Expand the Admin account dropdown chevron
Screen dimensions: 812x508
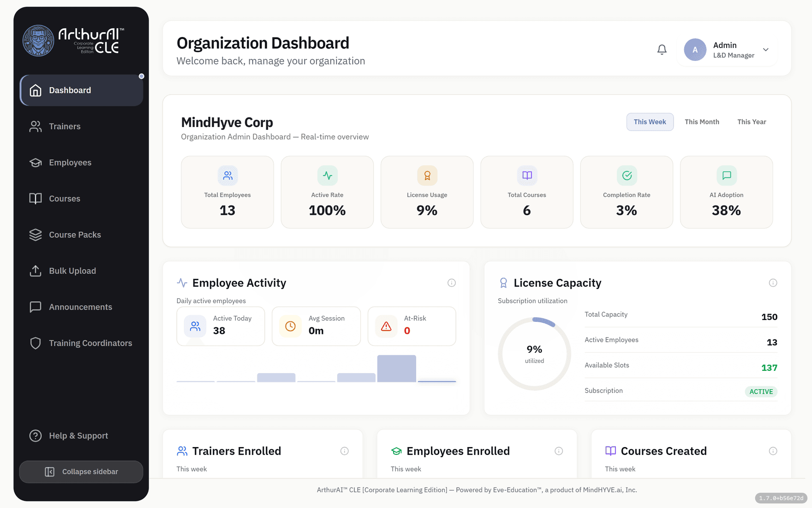[765, 50]
